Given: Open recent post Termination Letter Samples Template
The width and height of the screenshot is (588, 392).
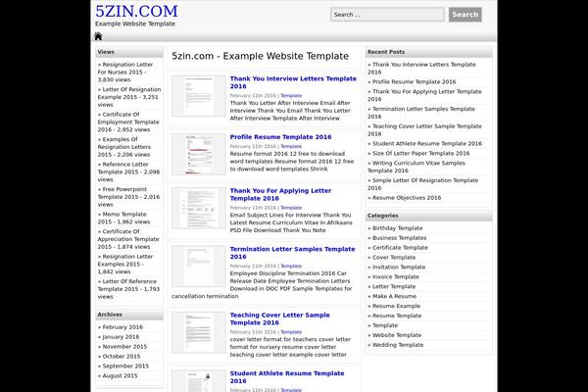Looking at the screenshot, I should pos(421,113).
